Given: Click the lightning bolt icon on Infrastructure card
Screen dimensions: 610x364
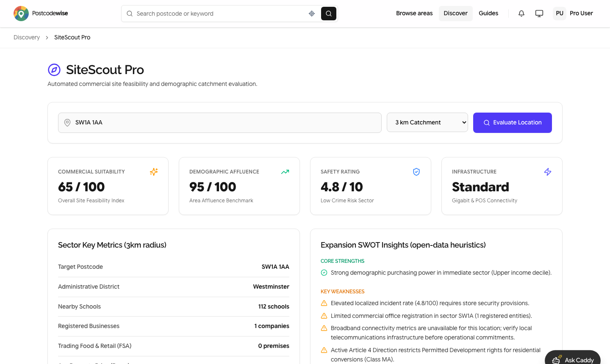Looking at the screenshot, I should click(548, 172).
